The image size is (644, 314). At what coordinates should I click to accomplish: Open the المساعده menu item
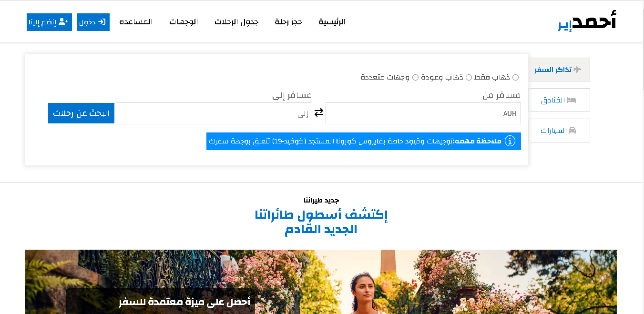[x=136, y=22]
